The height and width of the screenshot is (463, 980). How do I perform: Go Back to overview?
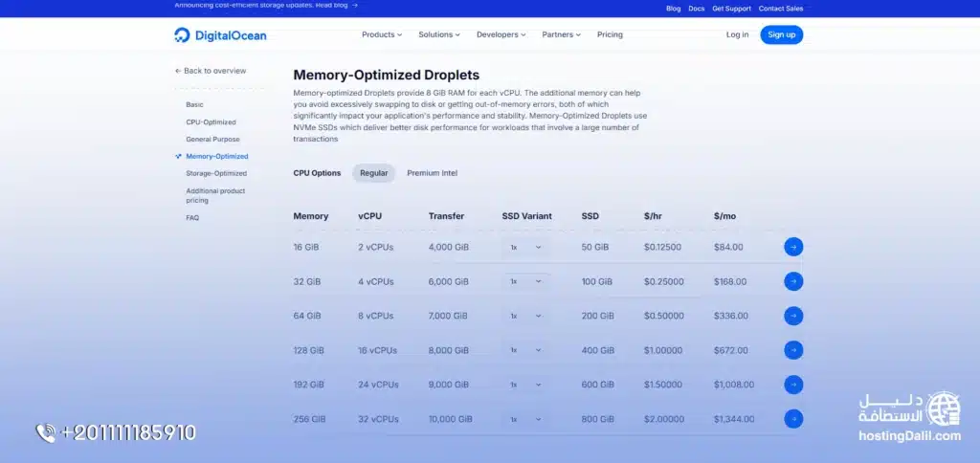211,71
